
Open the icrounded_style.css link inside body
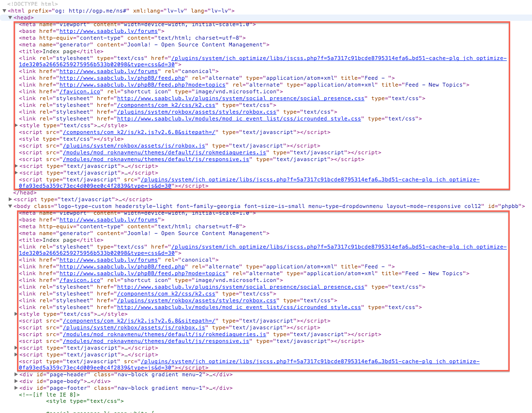coord(239,307)
